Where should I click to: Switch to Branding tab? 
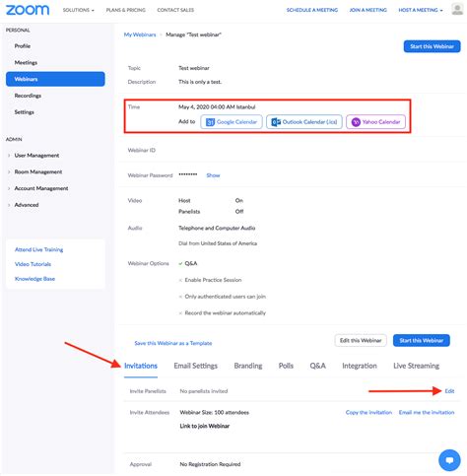tap(248, 366)
